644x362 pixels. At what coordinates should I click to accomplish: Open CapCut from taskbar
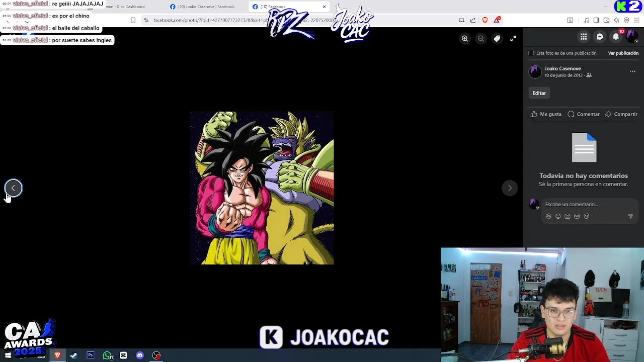[x=123, y=355]
